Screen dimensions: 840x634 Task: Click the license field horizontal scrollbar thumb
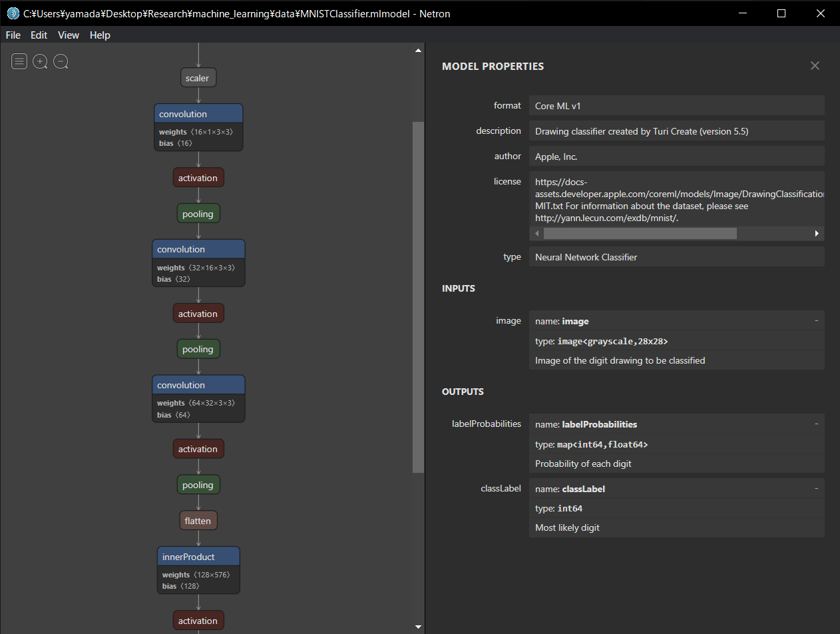click(x=639, y=234)
